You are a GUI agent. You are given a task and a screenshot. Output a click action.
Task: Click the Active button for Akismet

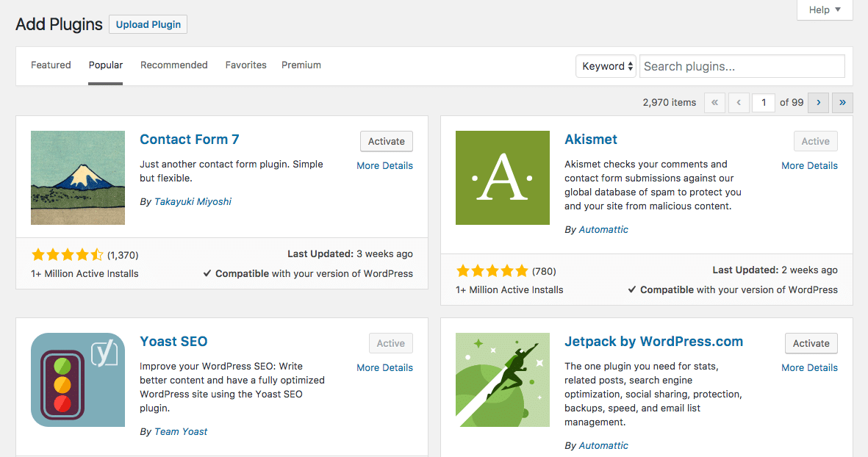815,141
